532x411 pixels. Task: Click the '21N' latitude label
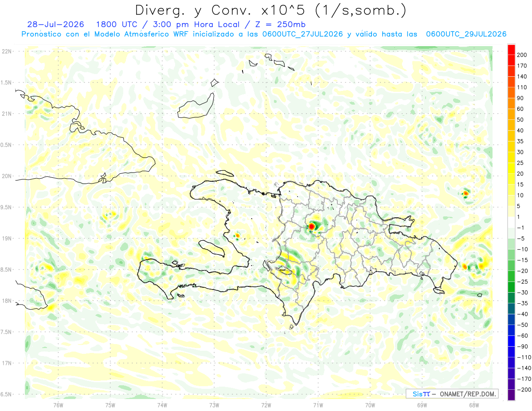(x=6, y=114)
